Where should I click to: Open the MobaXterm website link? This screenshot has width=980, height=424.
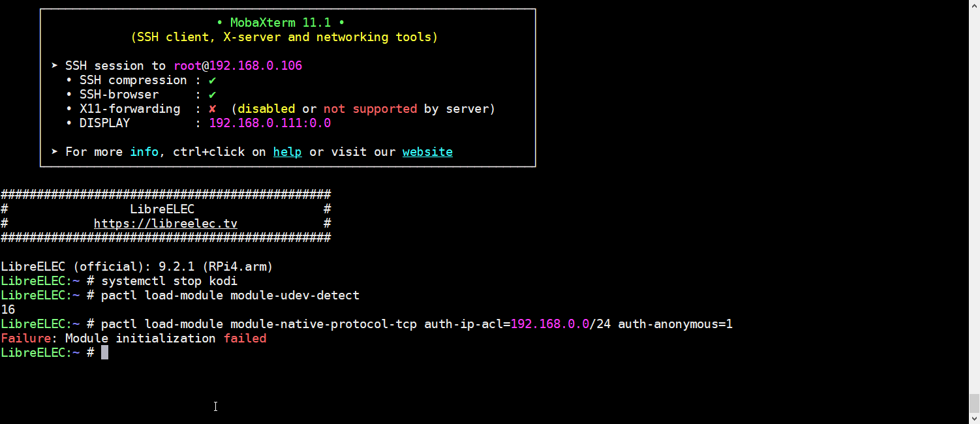[x=427, y=152]
